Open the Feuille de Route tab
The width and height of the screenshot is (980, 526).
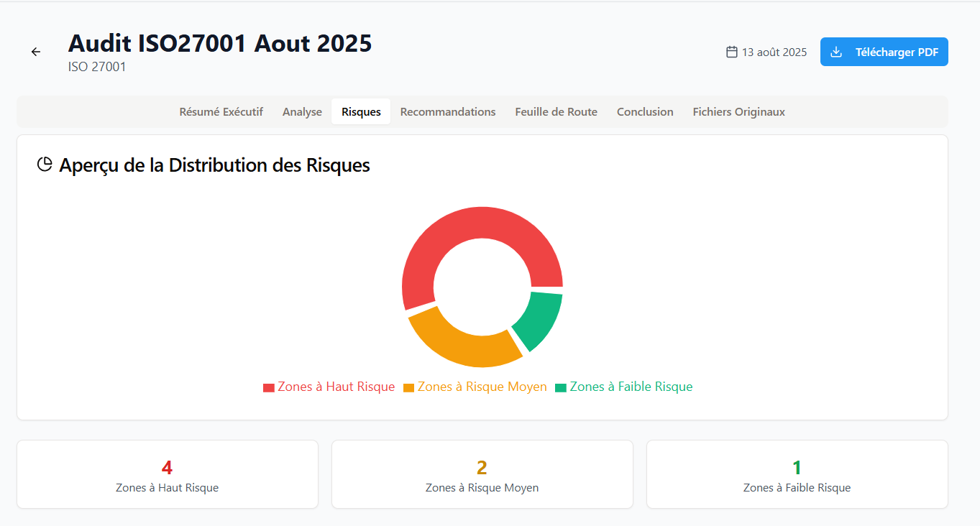(x=556, y=111)
